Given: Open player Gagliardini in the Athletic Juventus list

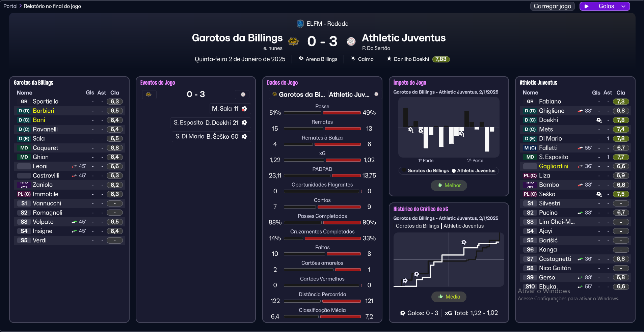Looking at the screenshot, I should click(553, 166).
